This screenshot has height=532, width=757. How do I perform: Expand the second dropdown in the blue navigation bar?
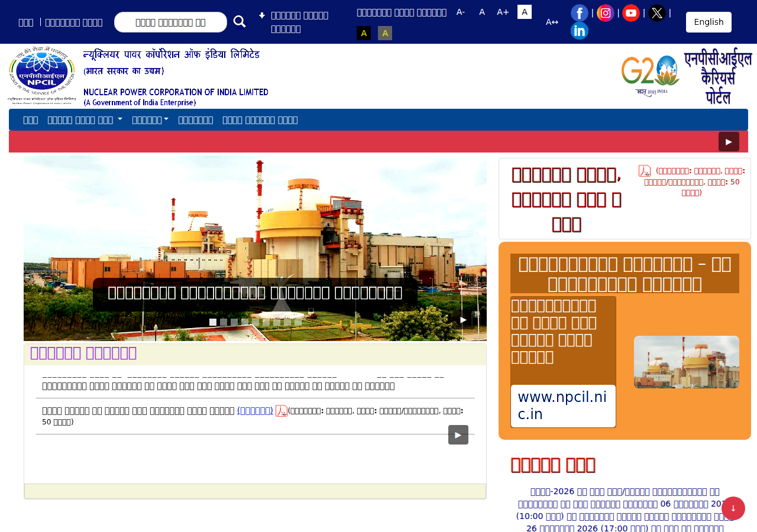pyautogui.click(x=150, y=120)
